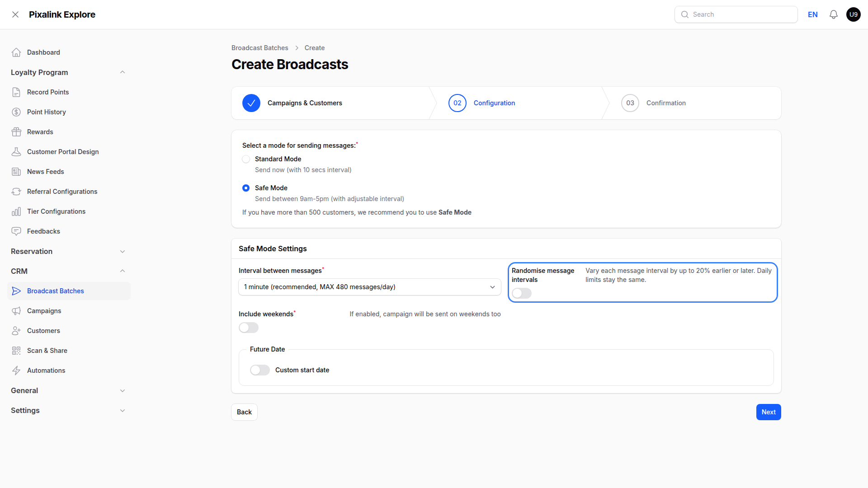868x488 pixels.
Task: Select the Safe Mode radio button
Action: pos(246,188)
